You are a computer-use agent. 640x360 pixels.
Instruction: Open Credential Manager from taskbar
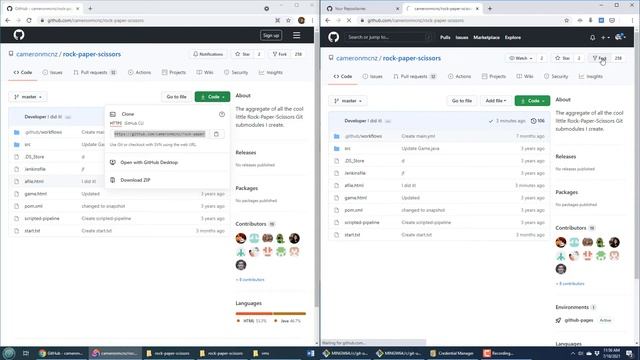452,353
